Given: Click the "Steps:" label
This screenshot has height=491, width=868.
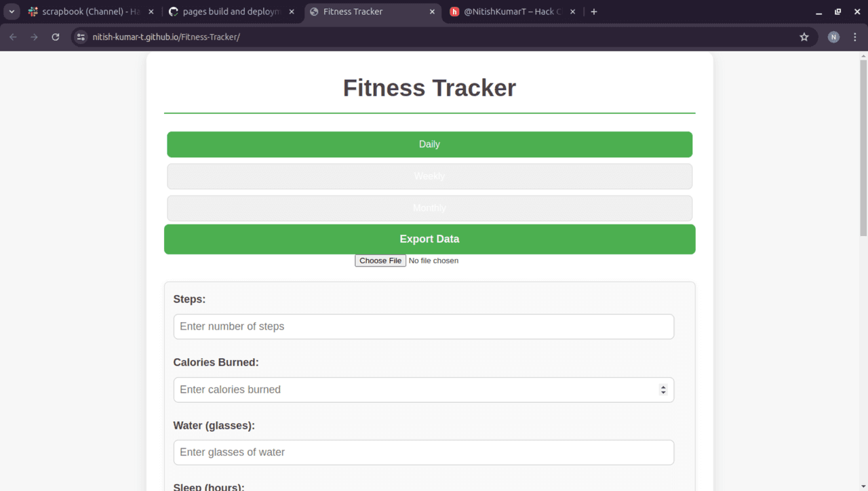Looking at the screenshot, I should 189,299.
